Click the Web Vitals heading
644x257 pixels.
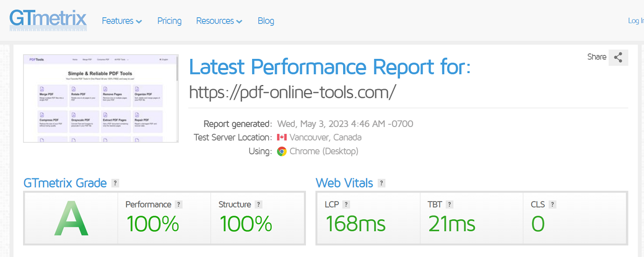(344, 183)
